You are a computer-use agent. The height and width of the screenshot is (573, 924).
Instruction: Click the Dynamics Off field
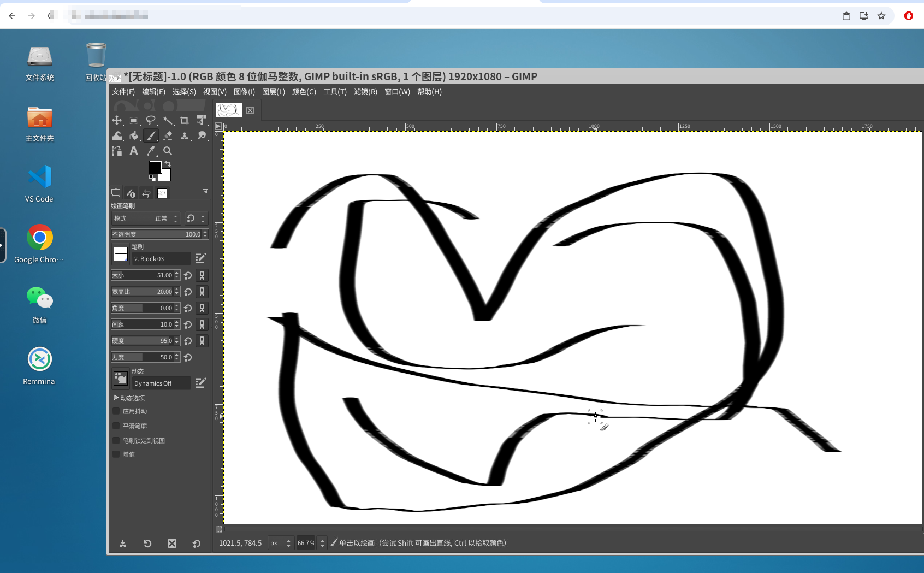pyautogui.click(x=161, y=383)
